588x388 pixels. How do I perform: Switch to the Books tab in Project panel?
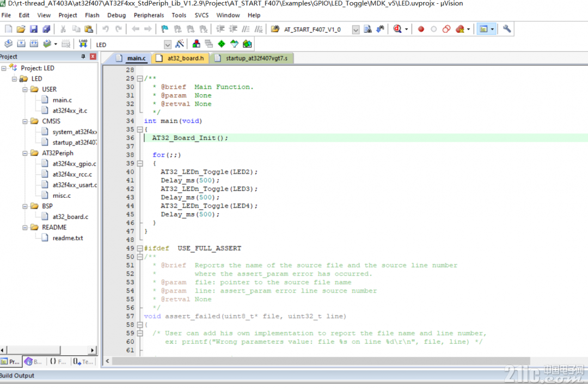[33, 362]
